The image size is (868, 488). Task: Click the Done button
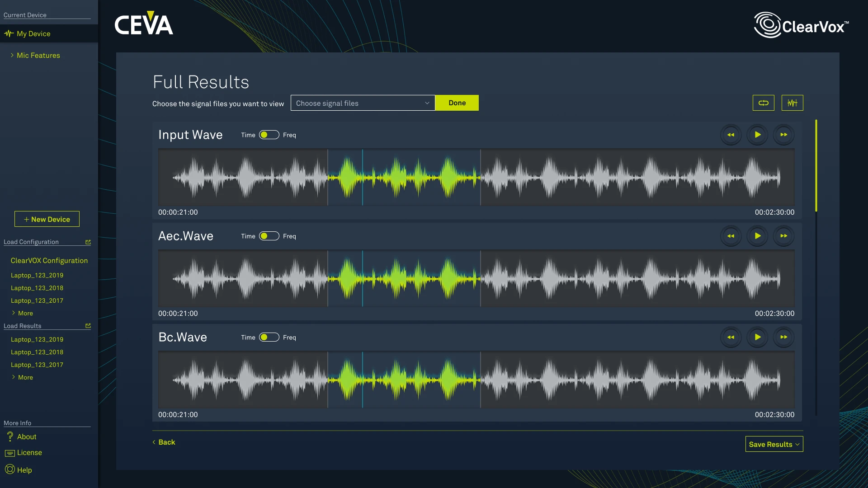[457, 103]
